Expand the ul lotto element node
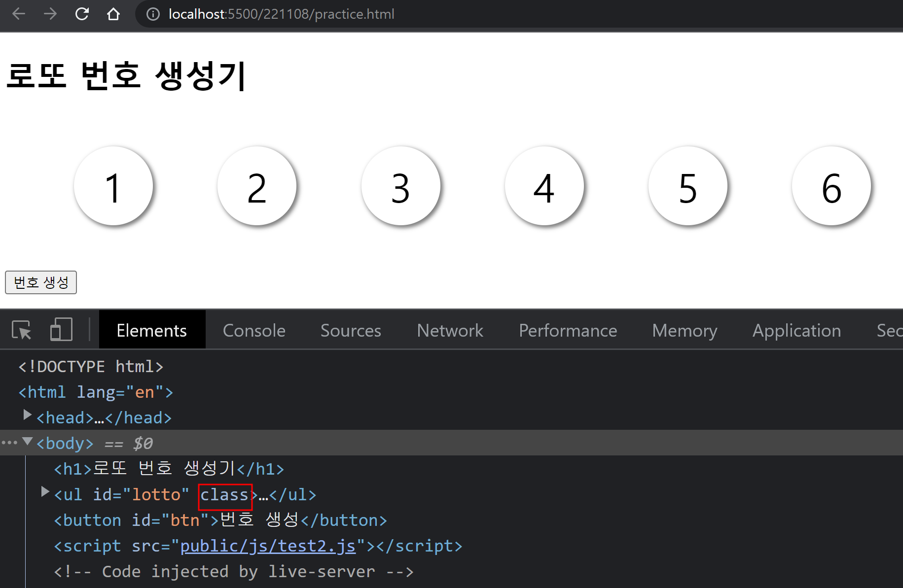Image resolution: width=903 pixels, height=588 pixels. (x=45, y=491)
